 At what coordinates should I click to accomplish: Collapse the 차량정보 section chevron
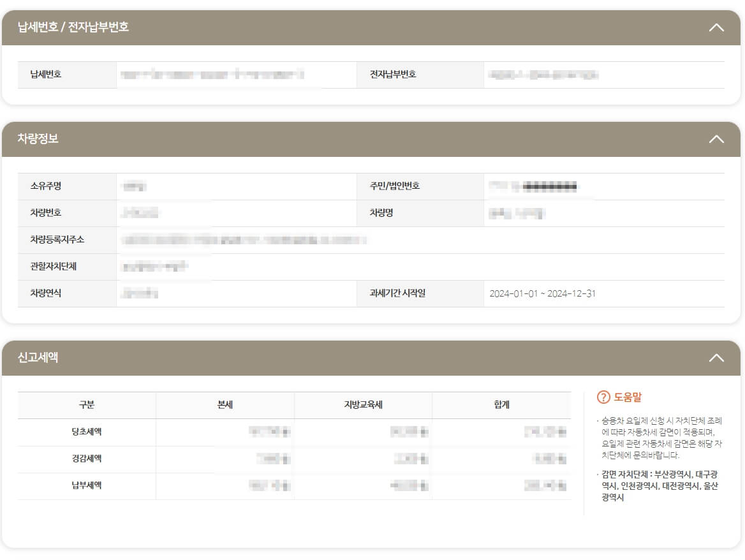[716, 139]
